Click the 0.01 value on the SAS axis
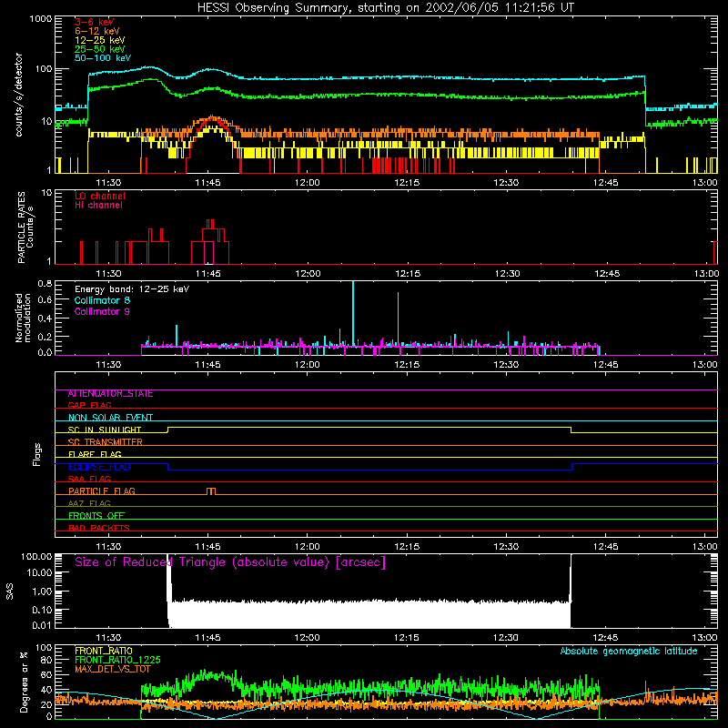The image size is (728, 728). click(x=42, y=625)
